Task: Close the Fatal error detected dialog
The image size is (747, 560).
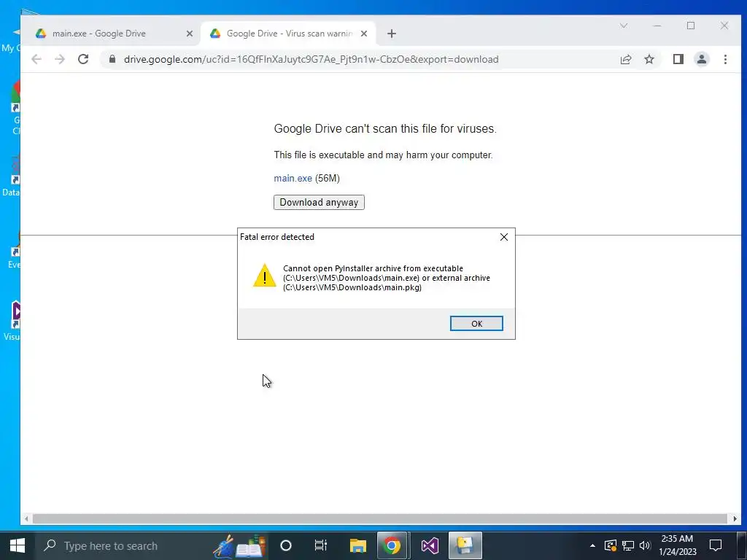Action: (503, 237)
